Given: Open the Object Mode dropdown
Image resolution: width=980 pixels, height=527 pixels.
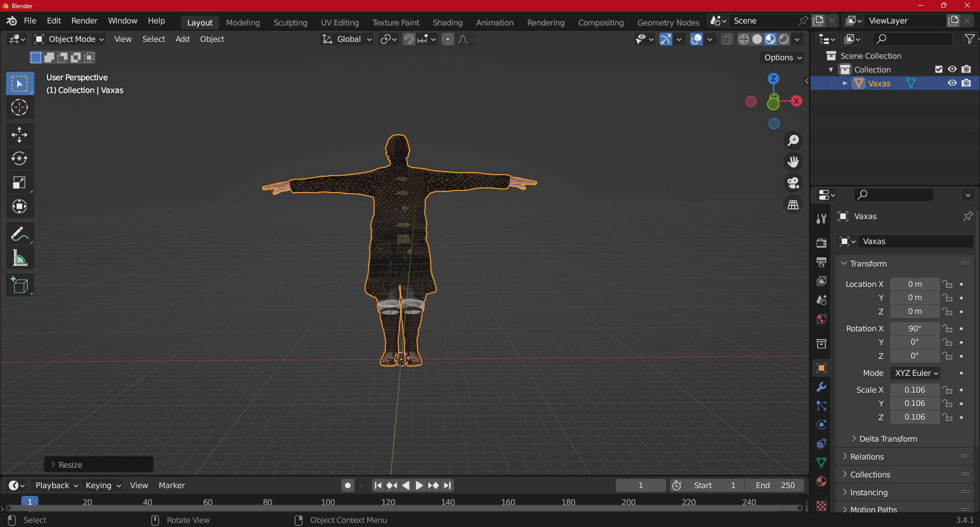Looking at the screenshot, I should pos(69,39).
